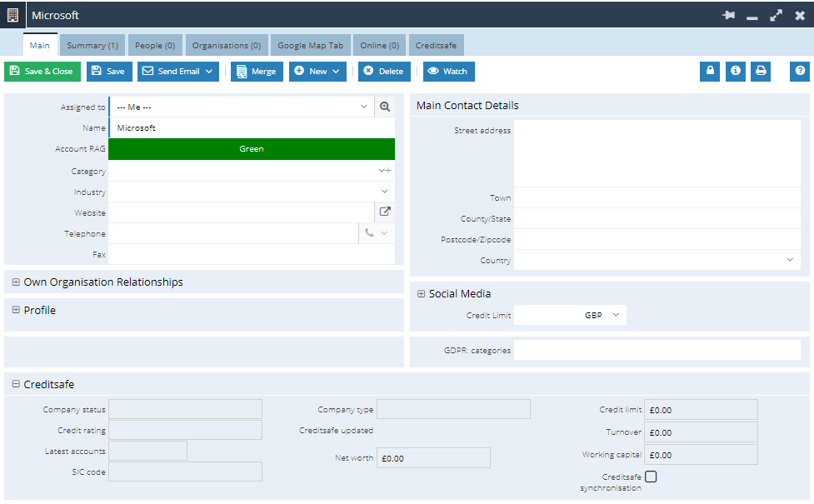Click the Main Contact Details heading
The image size is (814, 504).
[x=467, y=105]
